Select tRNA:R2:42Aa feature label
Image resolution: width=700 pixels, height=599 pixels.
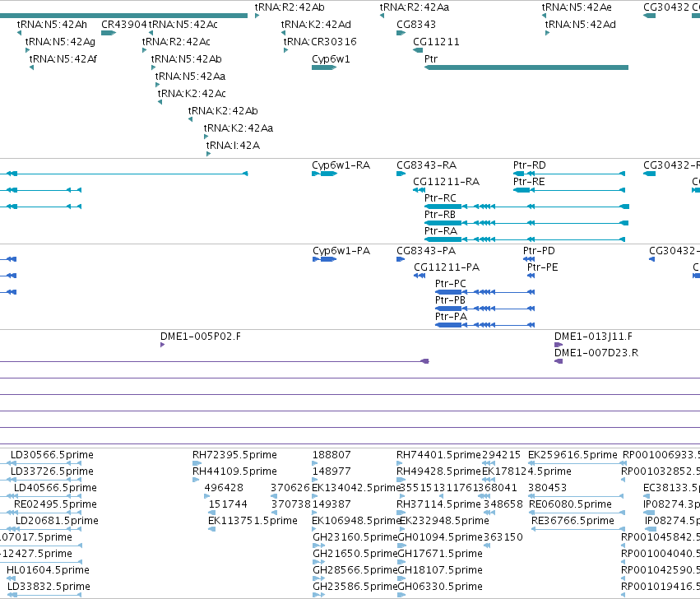click(415, 7)
